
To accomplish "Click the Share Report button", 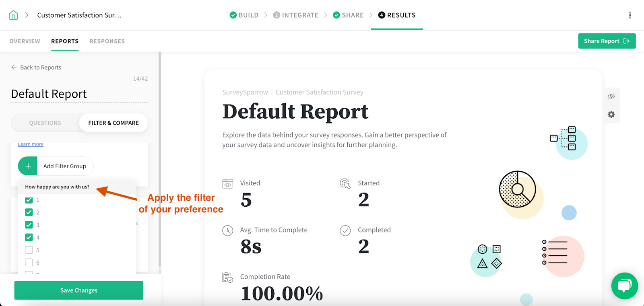I will [x=607, y=41].
